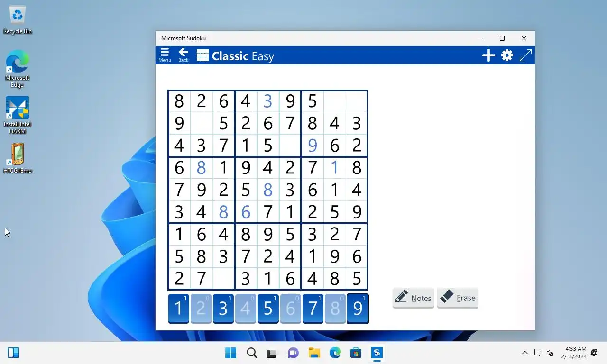Open Chat app on taskbar
This screenshot has width=607, height=364.
coord(293,353)
